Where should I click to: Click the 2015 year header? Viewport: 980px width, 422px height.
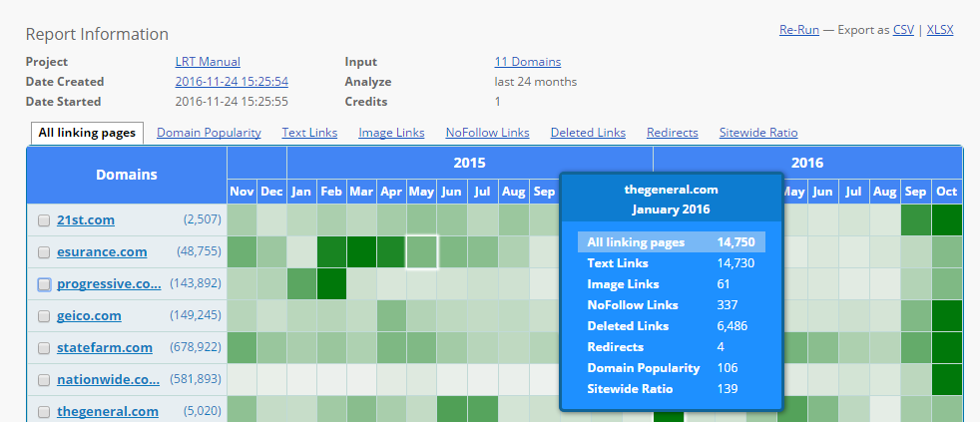[x=469, y=164]
